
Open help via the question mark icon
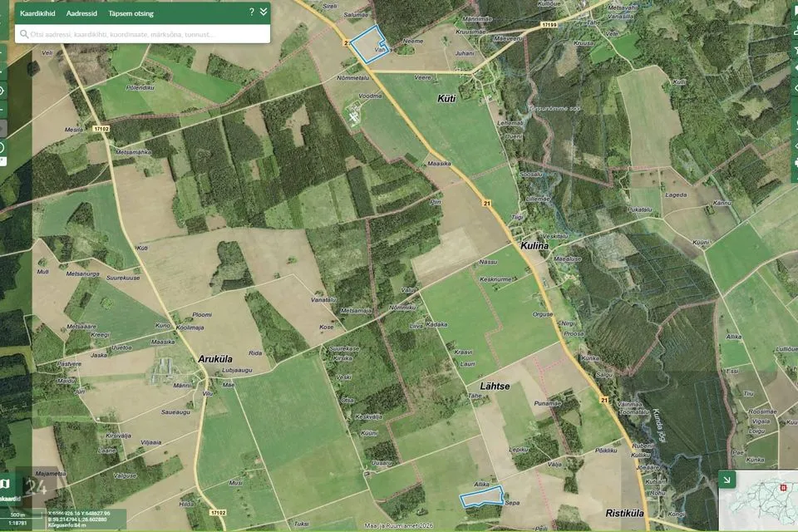pos(251,12)
